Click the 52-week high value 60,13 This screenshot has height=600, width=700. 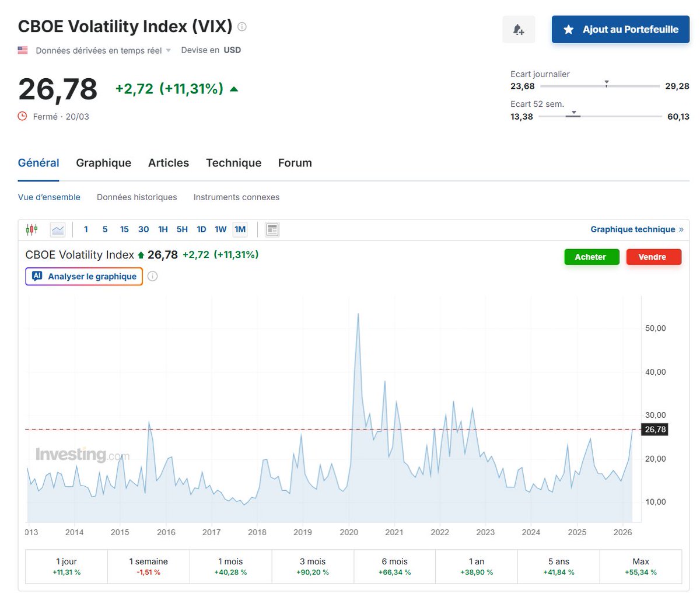pyautogui.click(x=678, y=117)
